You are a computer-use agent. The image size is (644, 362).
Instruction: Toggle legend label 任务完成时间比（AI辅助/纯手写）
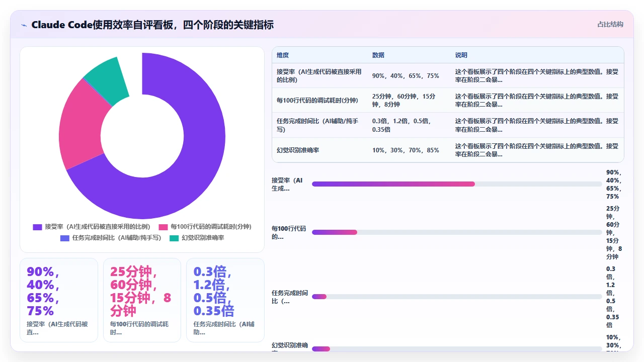(117, 238)
